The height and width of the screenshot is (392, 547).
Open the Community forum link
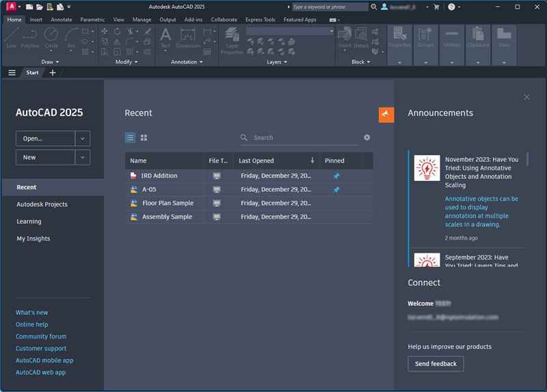[41, 336]
